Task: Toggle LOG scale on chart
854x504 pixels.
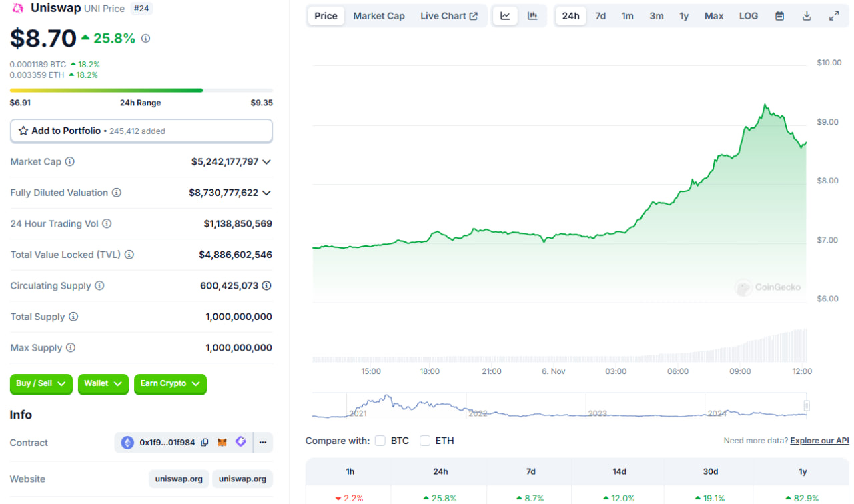Action: click(749, 16)
